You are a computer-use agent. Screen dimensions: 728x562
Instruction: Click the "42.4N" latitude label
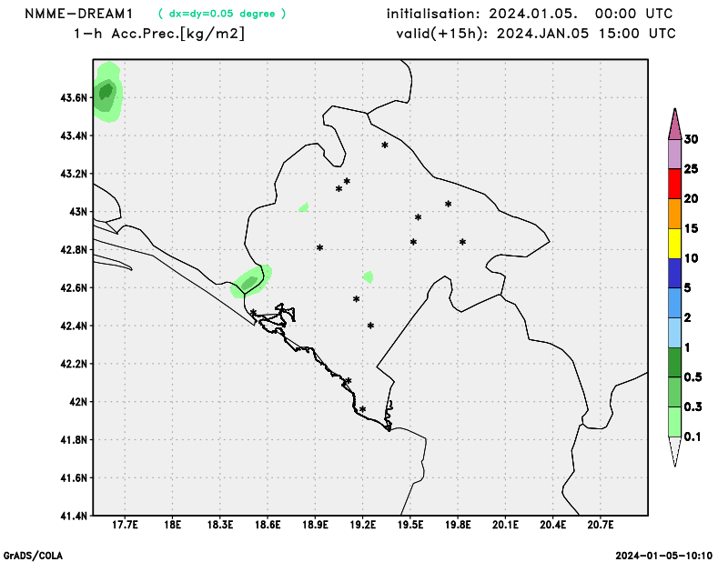click(x=74, y=326)
